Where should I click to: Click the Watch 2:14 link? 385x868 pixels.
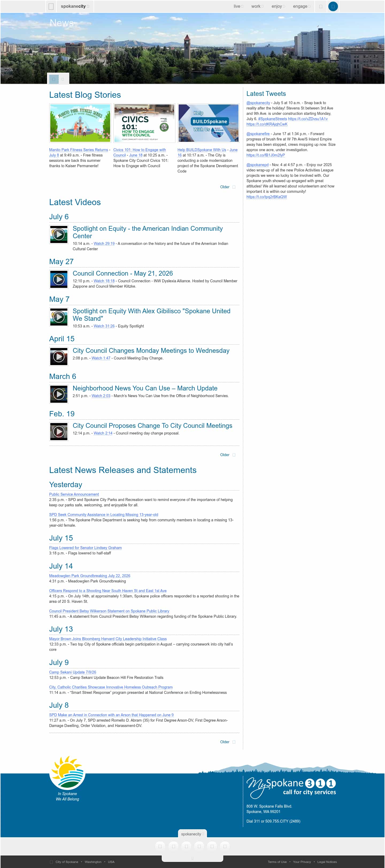[103, 433]
